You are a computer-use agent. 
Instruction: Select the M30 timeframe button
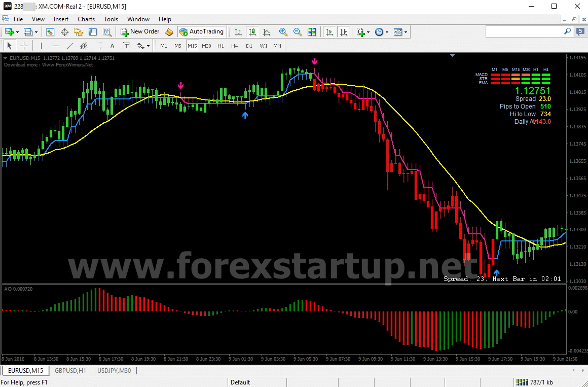point(206,46)
